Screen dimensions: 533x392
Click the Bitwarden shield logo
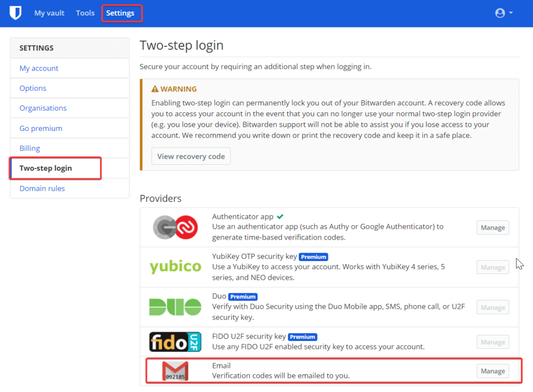click(15, 13)
